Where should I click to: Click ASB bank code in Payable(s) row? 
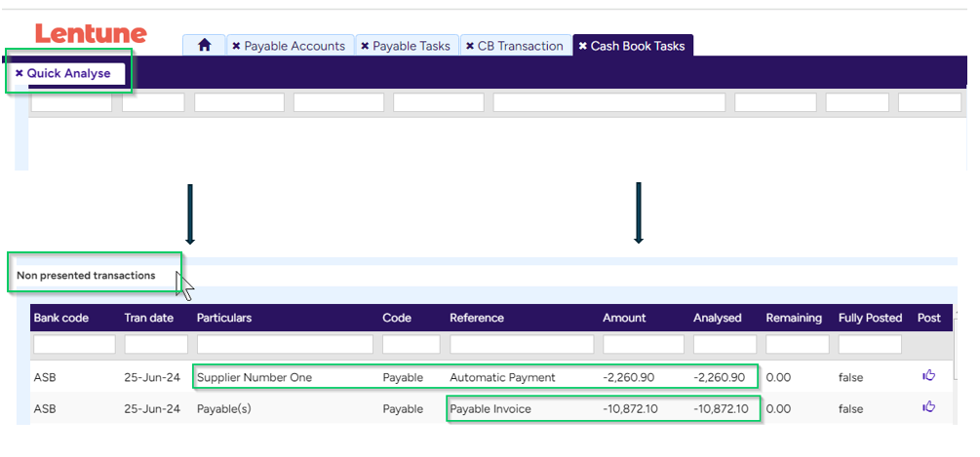click(45, 409)
